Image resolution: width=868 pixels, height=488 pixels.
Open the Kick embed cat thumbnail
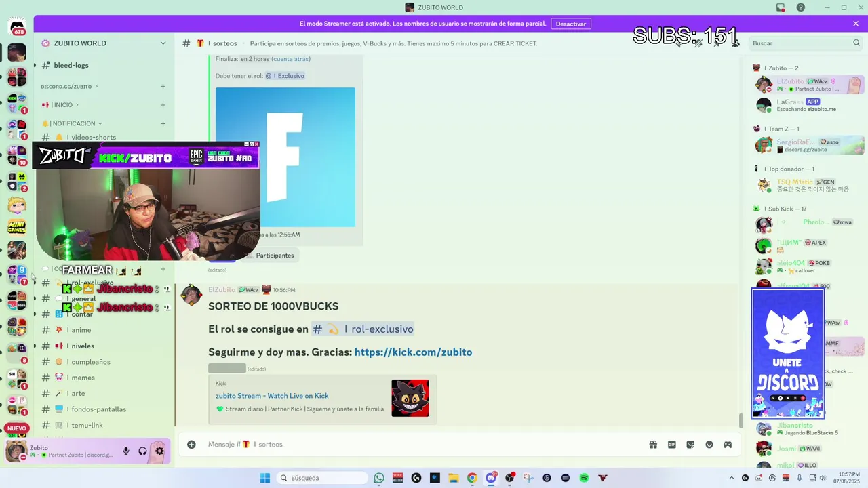coord(410,398)
